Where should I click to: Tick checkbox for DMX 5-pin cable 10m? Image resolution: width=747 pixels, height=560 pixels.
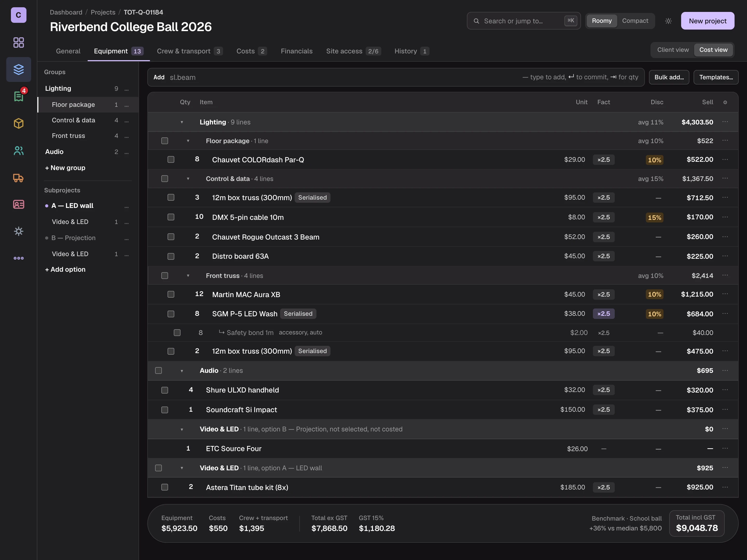171,217
